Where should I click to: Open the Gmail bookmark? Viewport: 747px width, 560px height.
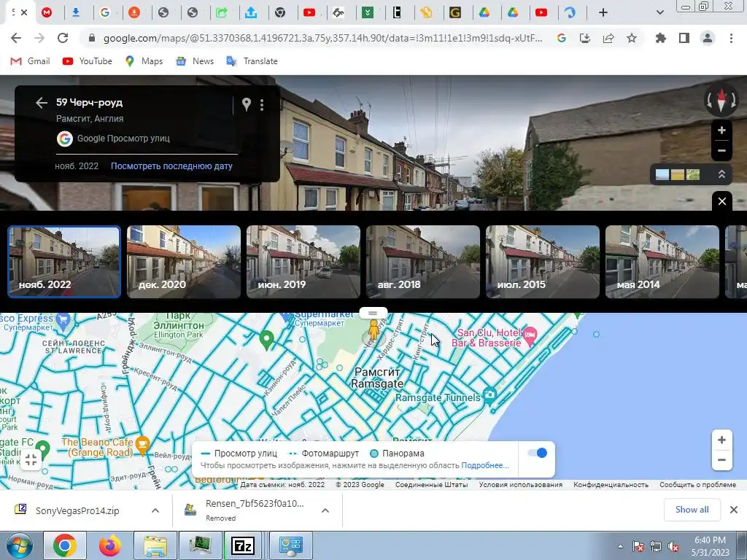click(30, 61)
